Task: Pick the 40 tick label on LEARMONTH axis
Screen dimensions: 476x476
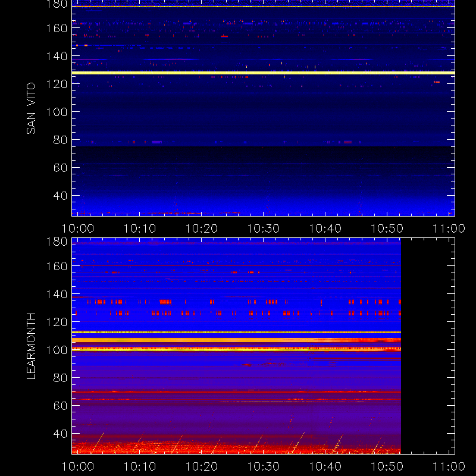Action: (60, 434)
